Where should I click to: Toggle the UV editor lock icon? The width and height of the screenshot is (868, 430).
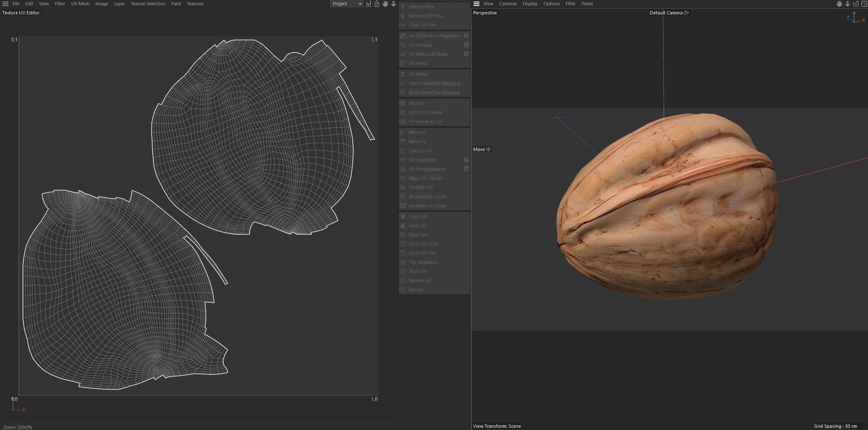[x=377, y=4]
